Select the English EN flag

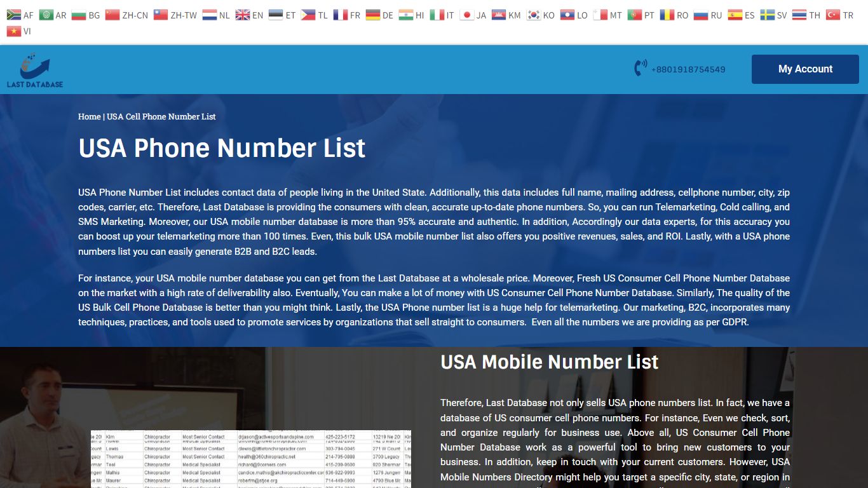click(x=249, y=15)
